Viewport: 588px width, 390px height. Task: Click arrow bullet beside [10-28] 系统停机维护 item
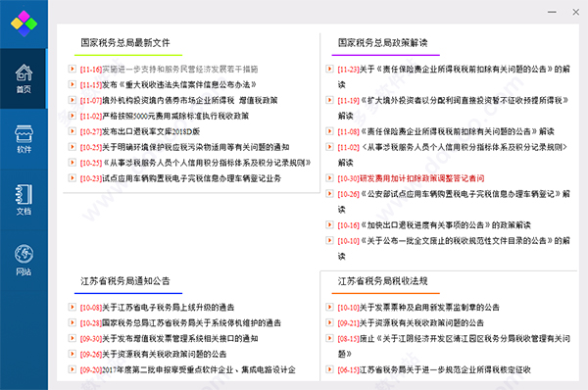[72, 322]
